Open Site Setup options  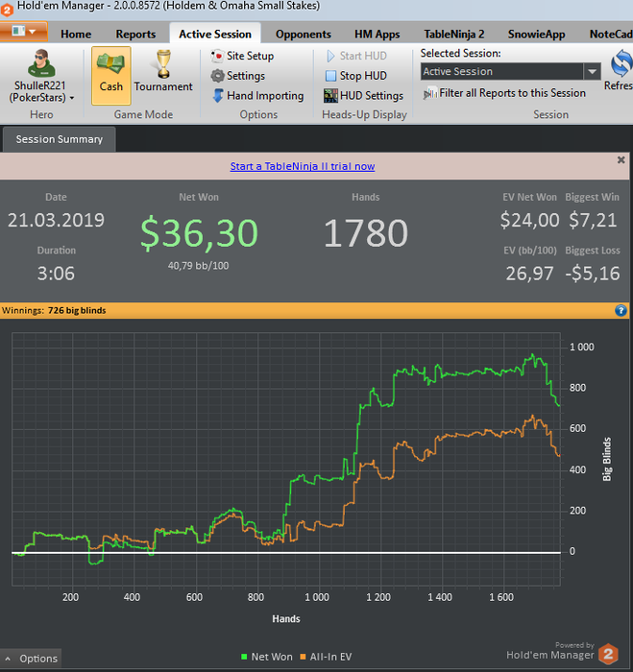(x=242, y=56)
